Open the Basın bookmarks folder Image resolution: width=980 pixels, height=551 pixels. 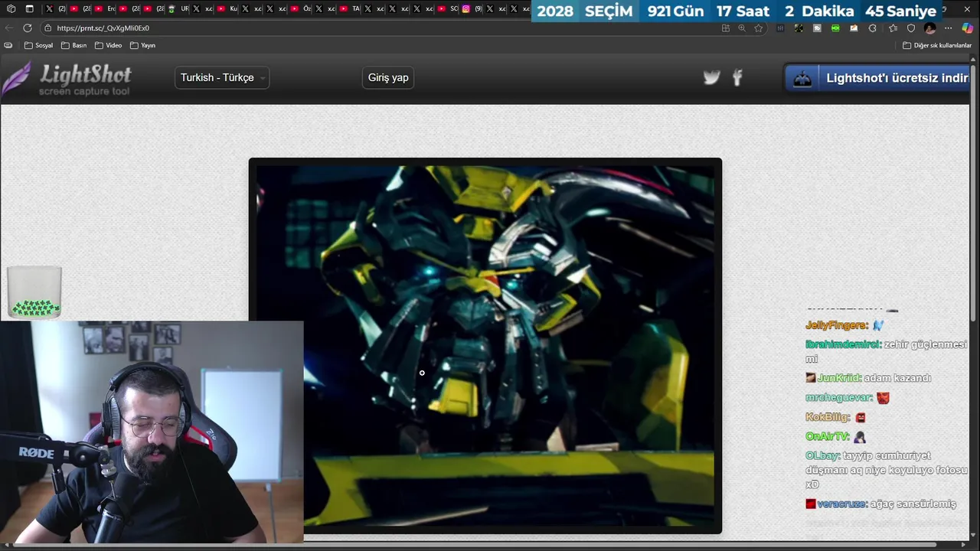74,45
